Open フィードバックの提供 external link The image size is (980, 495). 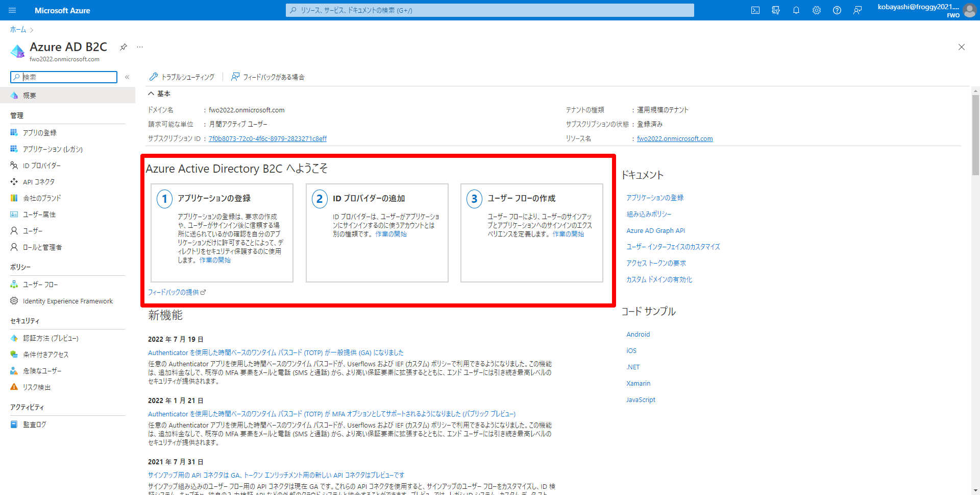click(x=177, y=292)
